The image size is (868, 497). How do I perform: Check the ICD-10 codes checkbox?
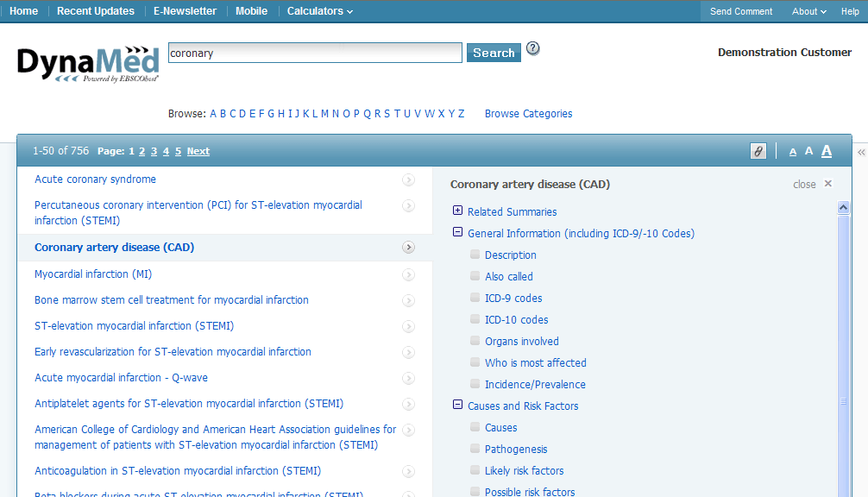click(x=475, y=318)
